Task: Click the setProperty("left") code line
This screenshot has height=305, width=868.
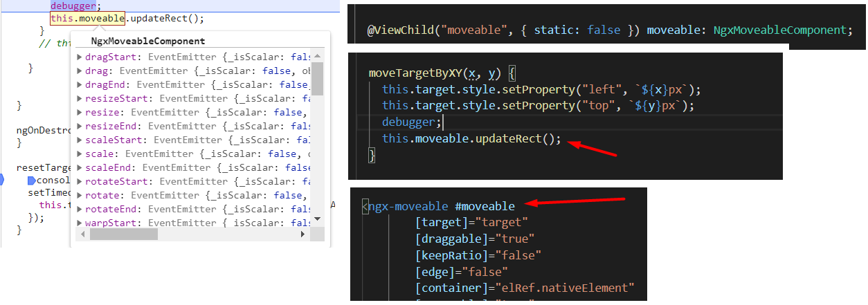Action: pyautogui.click(x=542, y=90)
